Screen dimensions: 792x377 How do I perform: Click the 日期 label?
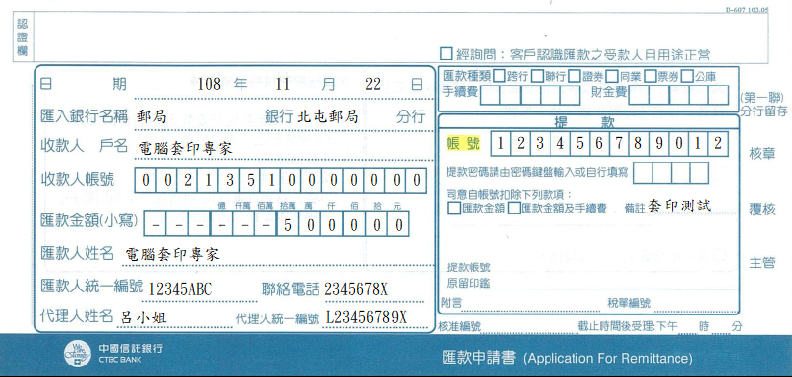83,84
